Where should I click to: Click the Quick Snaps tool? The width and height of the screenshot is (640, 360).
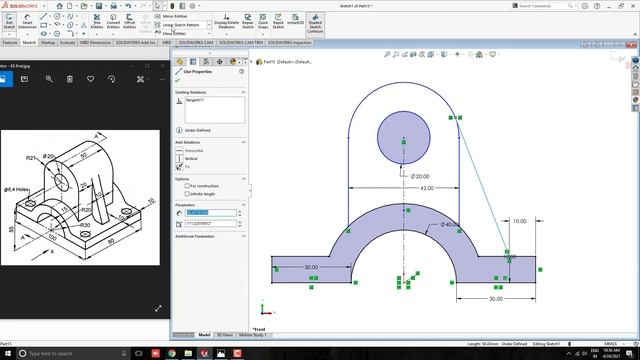[x=263, y=21]
